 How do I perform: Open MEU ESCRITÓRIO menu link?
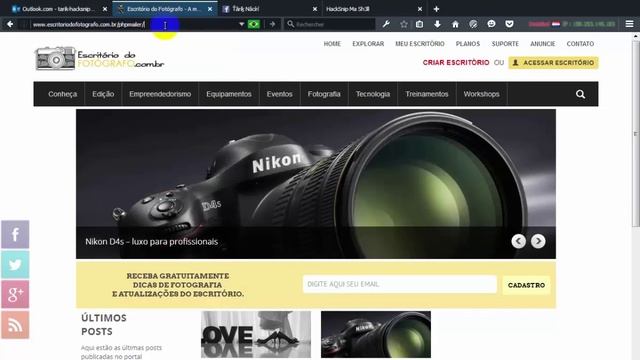[x=420, y=44]
